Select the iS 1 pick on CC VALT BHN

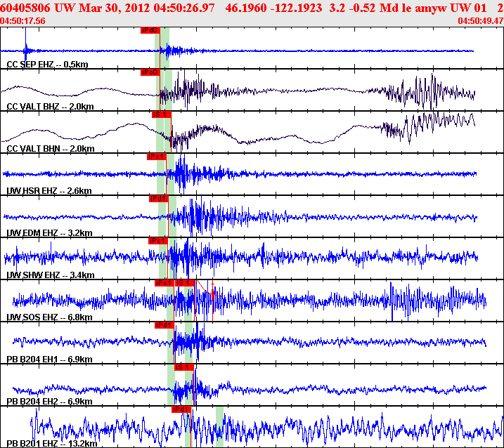click(162, 114)
